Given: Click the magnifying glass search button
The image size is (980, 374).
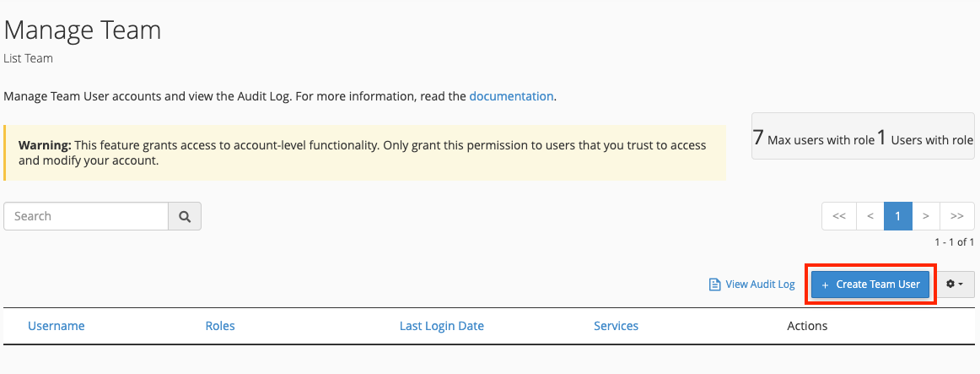Looking at the screenshot, I should (185, 216).
